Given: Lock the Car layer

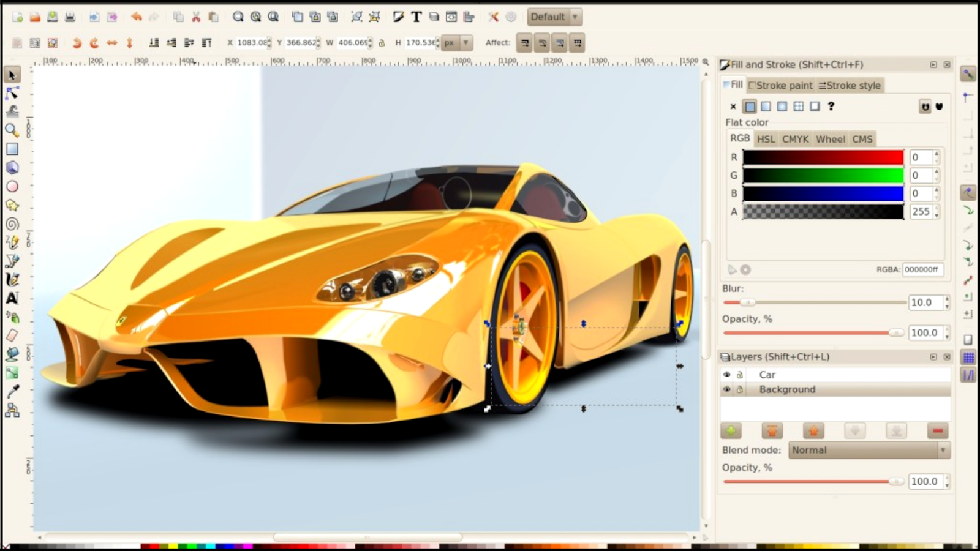Looking at the screenshot, I should pos(740,375).
